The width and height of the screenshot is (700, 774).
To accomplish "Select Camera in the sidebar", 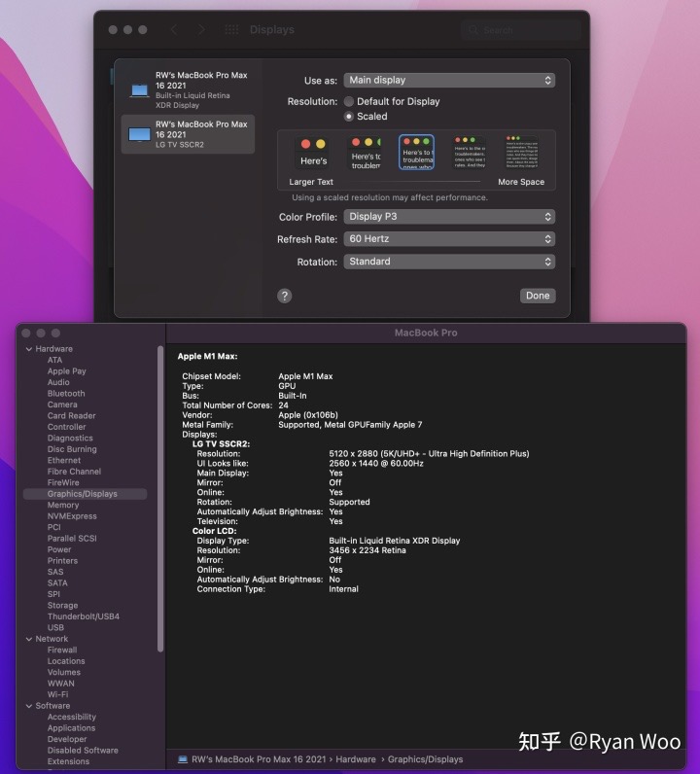I will [x=62, y=405].
